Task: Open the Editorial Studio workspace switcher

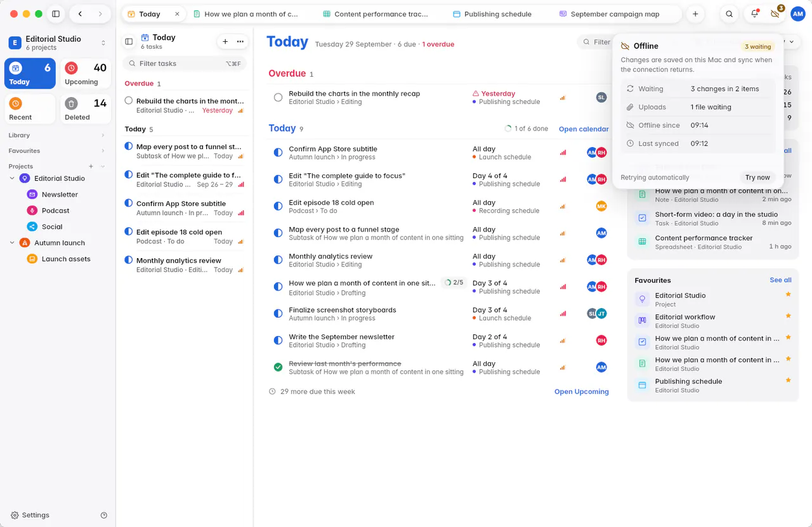Action: click(58, 42)
